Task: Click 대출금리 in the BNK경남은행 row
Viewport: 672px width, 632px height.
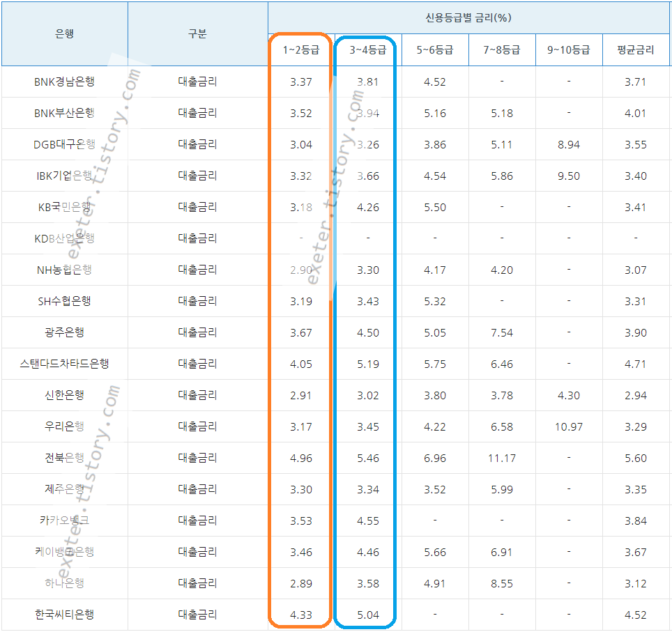Action: 197,82
